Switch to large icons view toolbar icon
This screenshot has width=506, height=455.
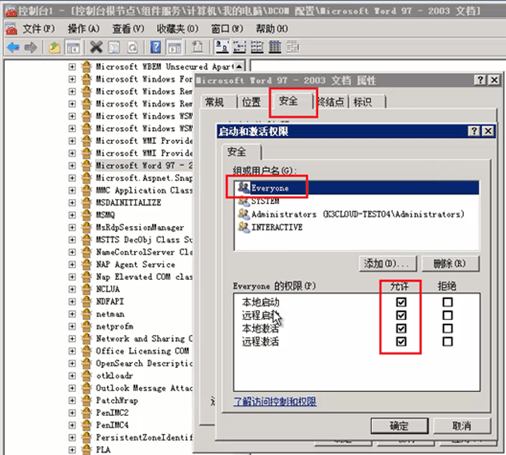coord(222,47)
